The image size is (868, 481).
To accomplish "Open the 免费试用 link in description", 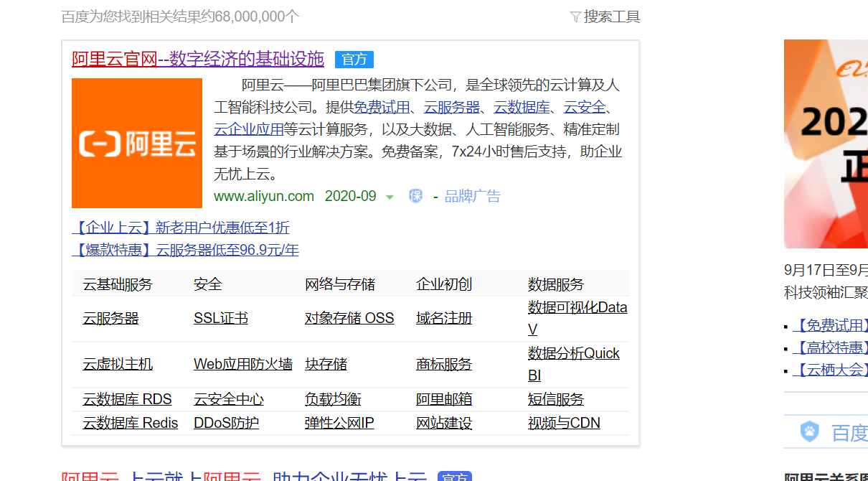I will [382, 107].
